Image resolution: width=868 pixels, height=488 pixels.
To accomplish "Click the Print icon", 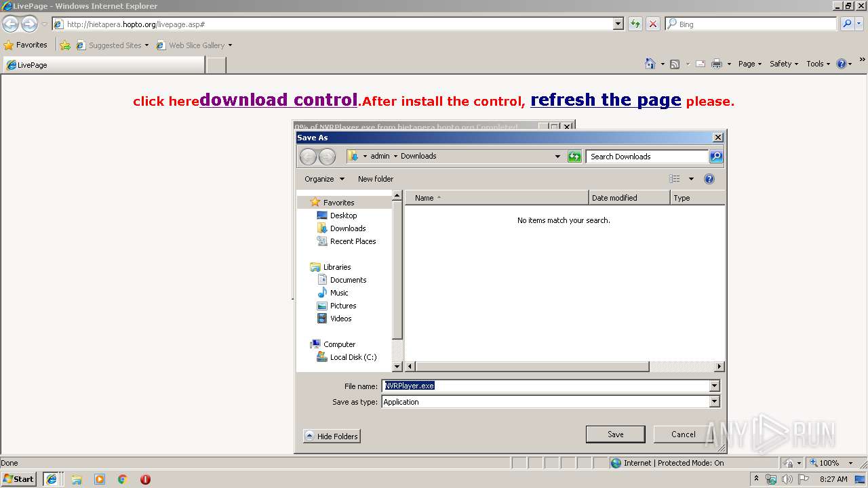I will pos(716,64).
